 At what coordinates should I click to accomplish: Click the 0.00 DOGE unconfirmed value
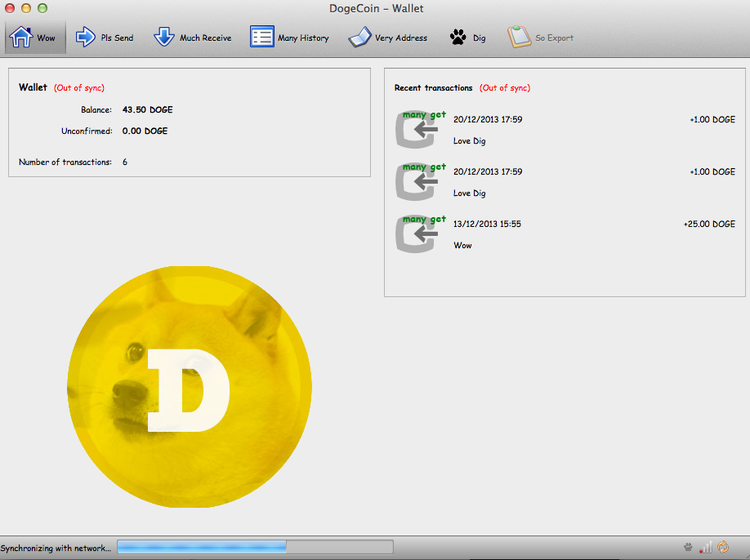coord(145,131)
